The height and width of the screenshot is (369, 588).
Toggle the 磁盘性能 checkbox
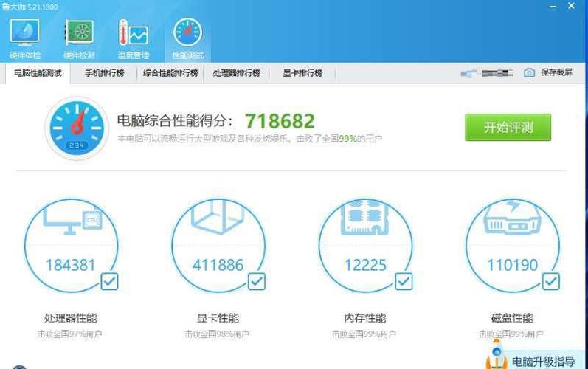[551, 281]
